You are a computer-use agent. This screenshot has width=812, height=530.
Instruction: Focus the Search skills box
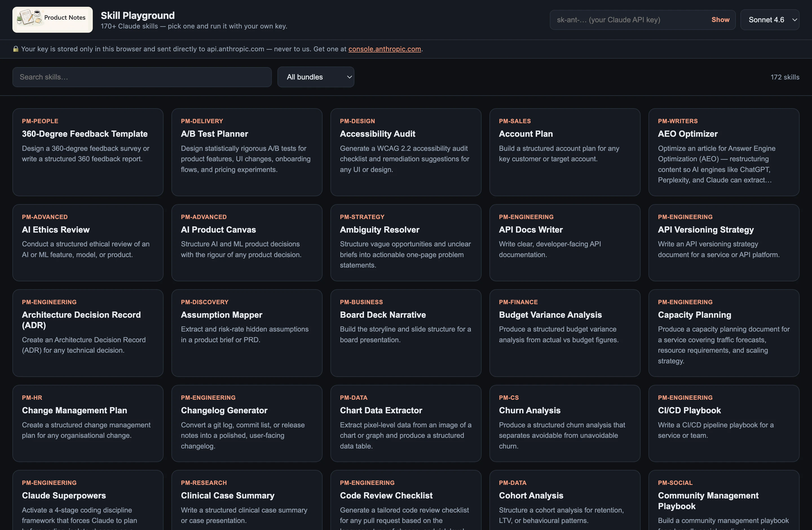click(142, 77)
